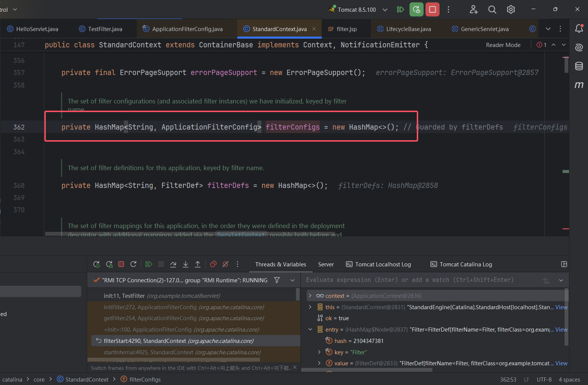Expand the thread selector dropdown
Image resolution: width=588 pixels, height=385 pixels.
point(292,280)
